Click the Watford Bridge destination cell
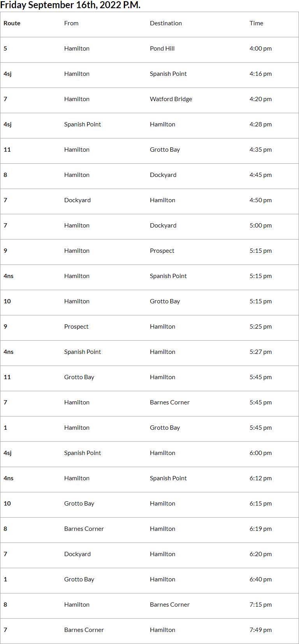Screen dimensions: 299x644 tap(171, 99)
